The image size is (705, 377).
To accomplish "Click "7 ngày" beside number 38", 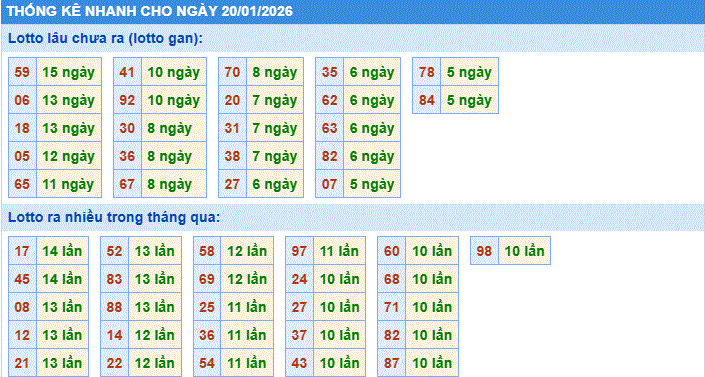I will 275,156.
